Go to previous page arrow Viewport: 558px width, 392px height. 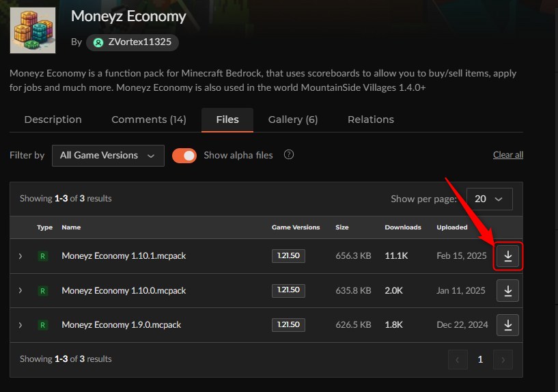pyautogui.click(x=458, y=360)
